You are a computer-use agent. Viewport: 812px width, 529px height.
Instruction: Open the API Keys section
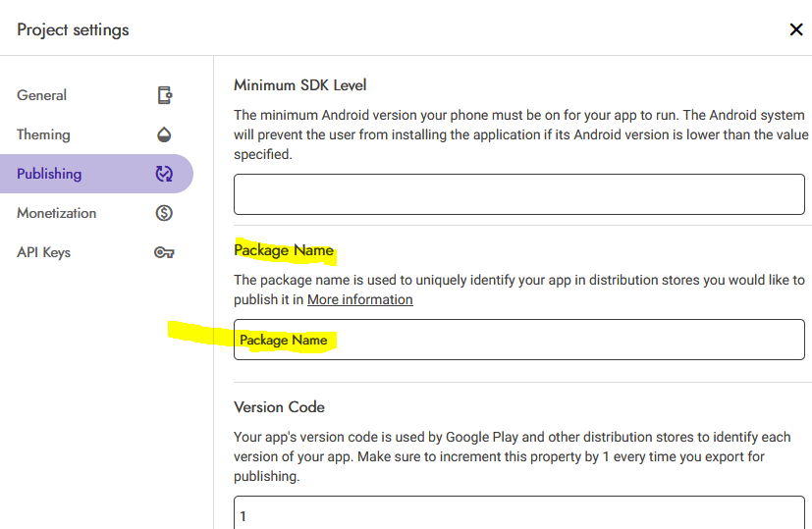(x=44, y=252)
